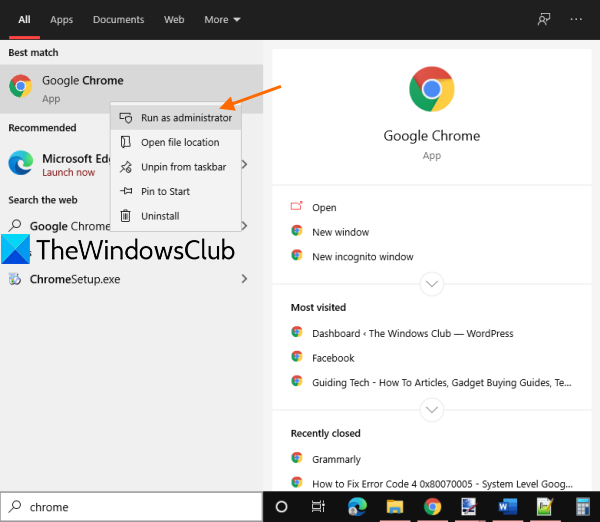Click the Open file location folder icon
The width and height of the screenshot is (600, 522).
click(126, 142)
